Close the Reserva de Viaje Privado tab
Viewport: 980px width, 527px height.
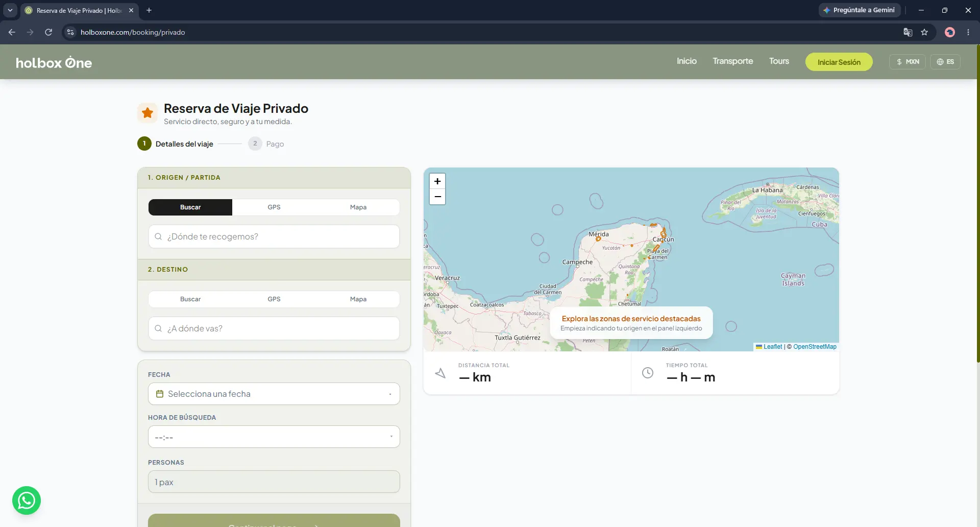click(x=131, y=10)
